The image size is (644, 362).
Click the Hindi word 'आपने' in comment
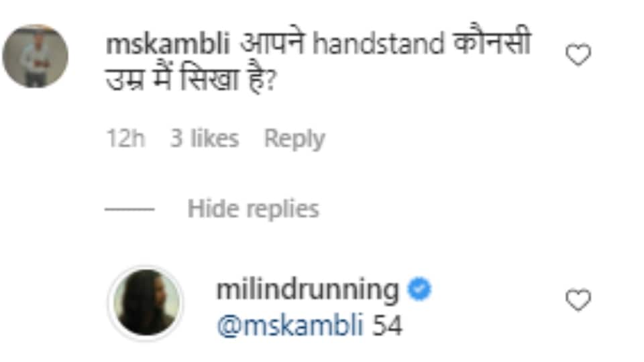272,43
